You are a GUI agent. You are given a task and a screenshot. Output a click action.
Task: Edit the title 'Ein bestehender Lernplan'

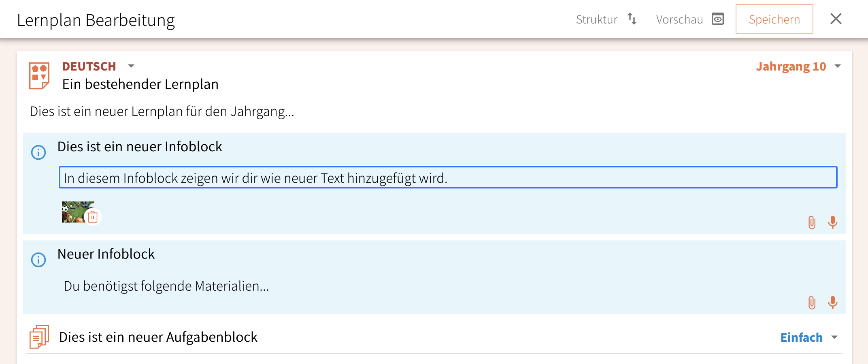tap(140, 84)
